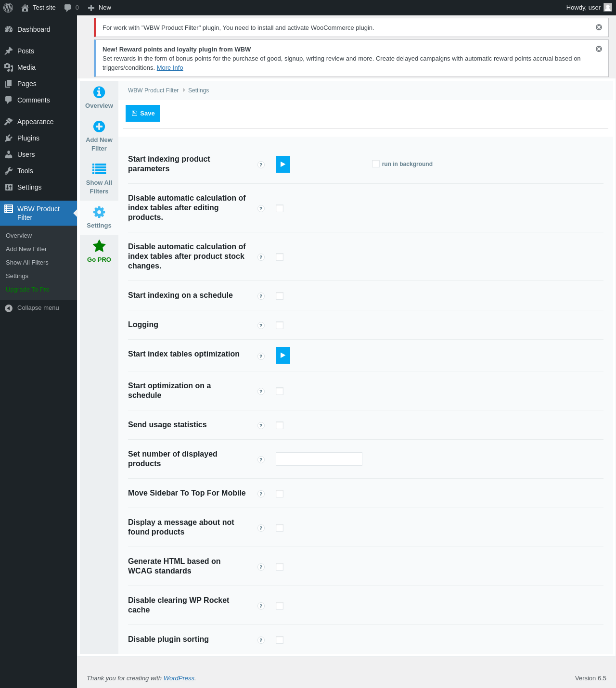
Task: Open Tools in the admin menu
Action: (x=38, y=171)
